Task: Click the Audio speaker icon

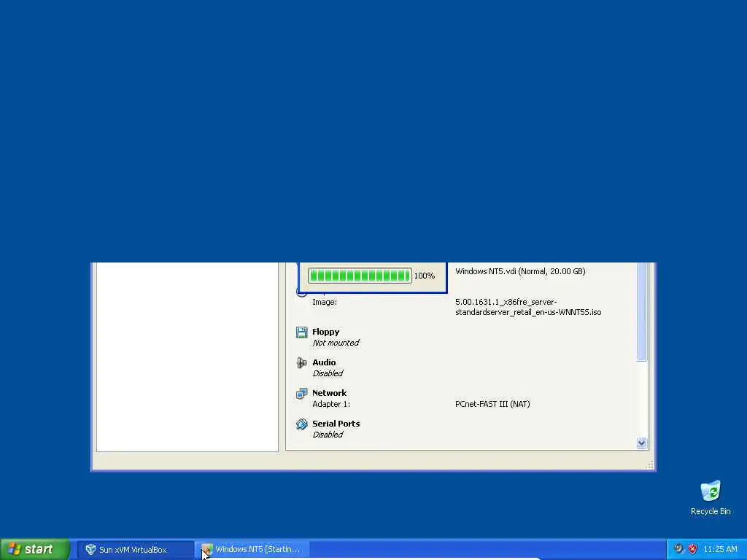Action: tap(301, 363)
